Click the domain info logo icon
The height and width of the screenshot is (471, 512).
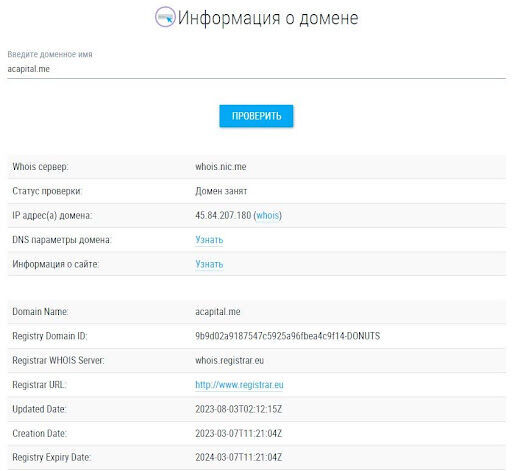click(x=165, y=17)
